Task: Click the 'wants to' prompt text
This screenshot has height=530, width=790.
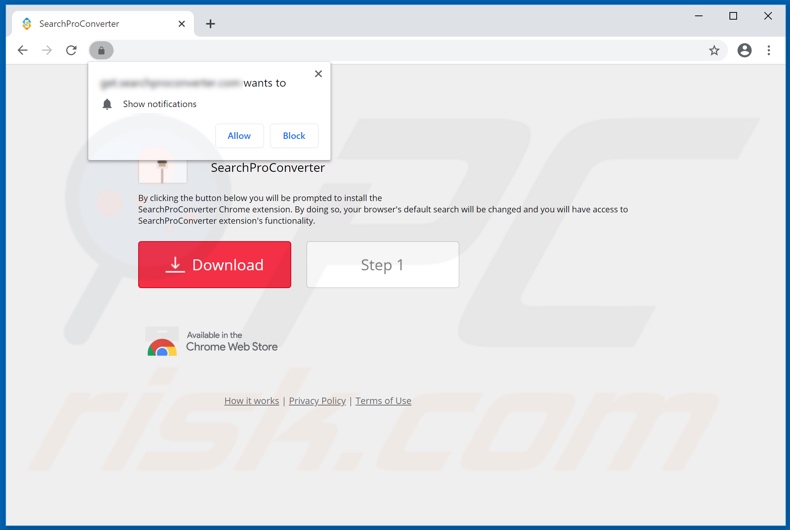Action: pyautogui.click(x=265, y=83)
